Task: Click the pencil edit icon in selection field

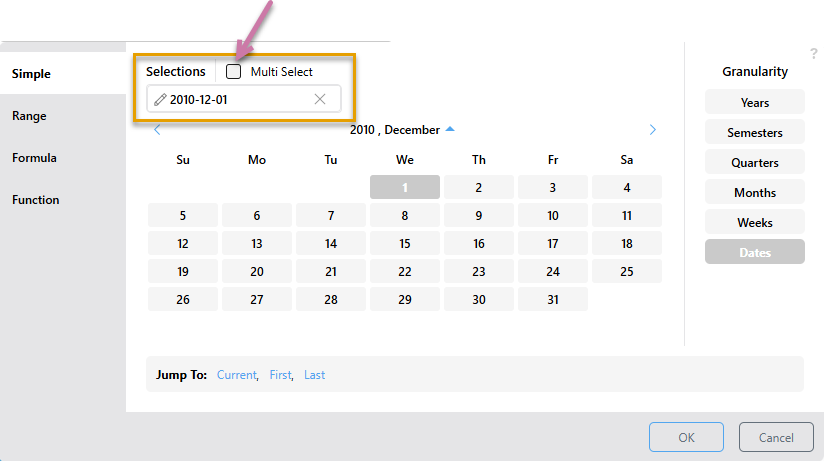Action: point(160,99)
